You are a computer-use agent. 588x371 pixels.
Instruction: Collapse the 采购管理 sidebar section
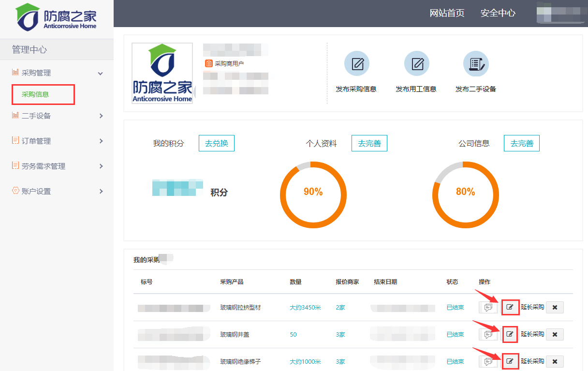(100, 74)
